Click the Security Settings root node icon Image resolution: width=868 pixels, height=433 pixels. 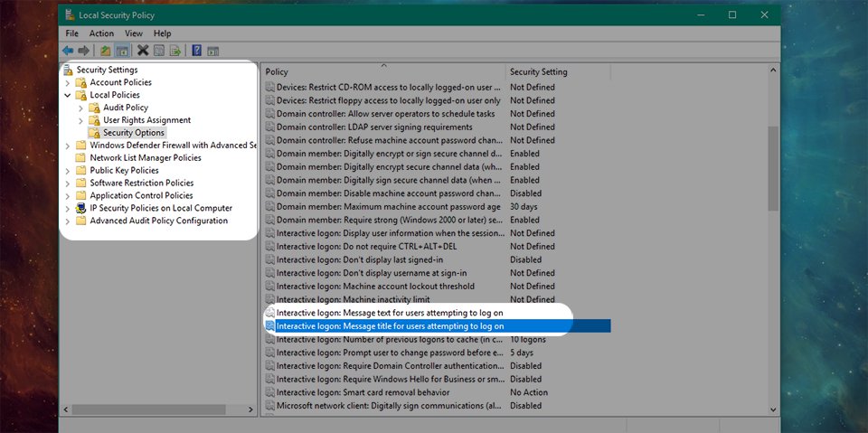[68, 70]
